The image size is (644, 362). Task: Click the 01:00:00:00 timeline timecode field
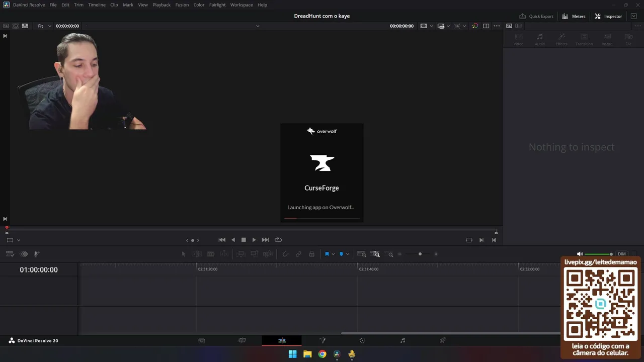point(39,269)
